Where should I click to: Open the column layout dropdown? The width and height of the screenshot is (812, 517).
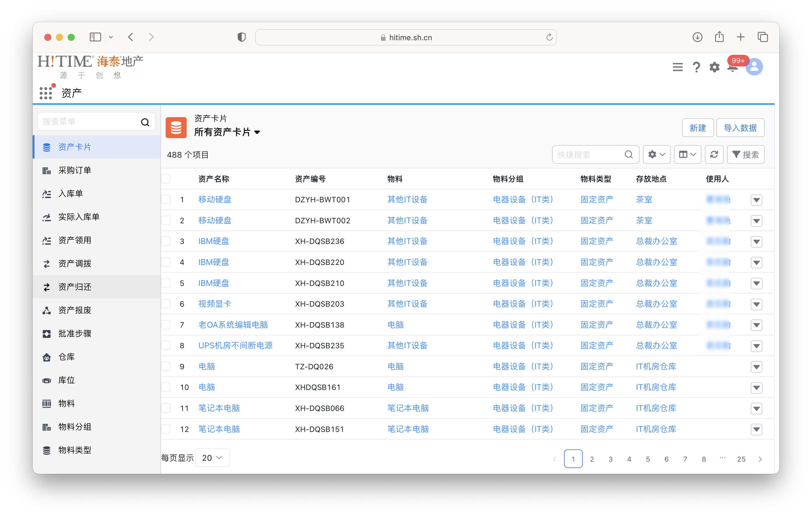[x=687, y=154]
